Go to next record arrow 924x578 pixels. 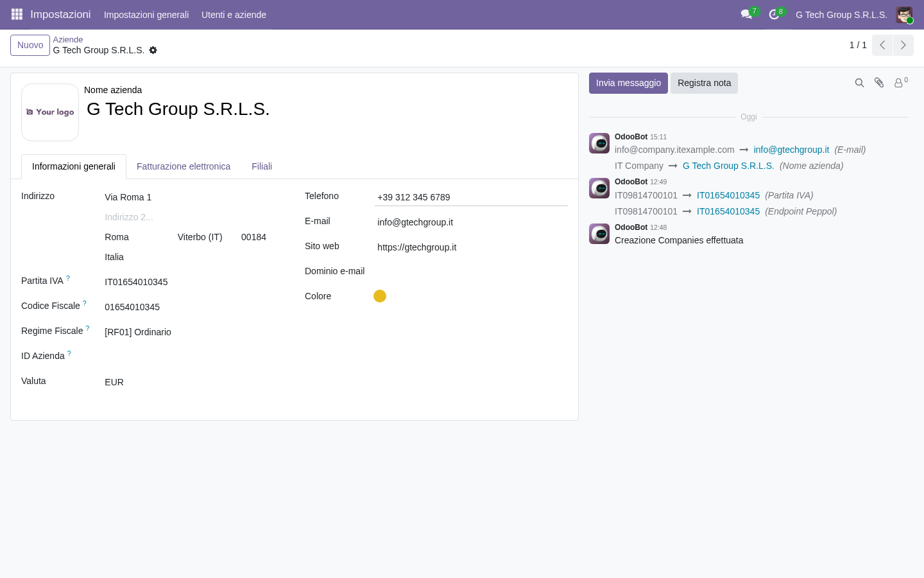coord(903,45)
